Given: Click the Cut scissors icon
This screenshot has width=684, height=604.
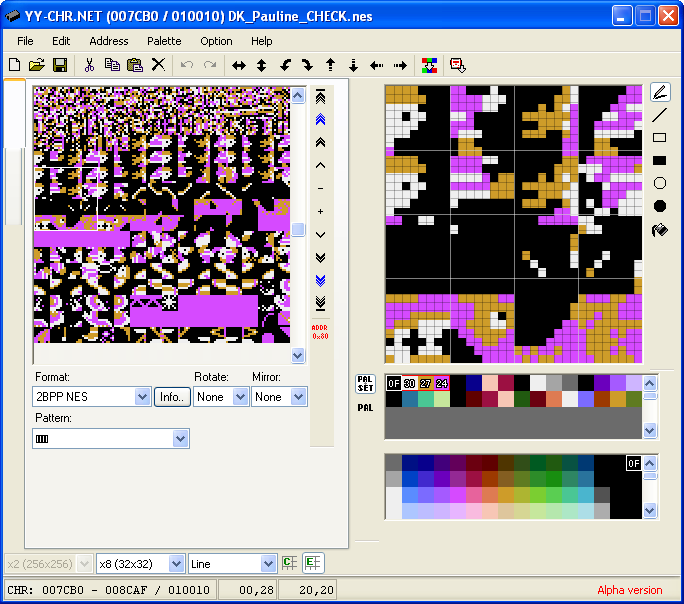Looking at the screenshot, I should click(89, 65).
